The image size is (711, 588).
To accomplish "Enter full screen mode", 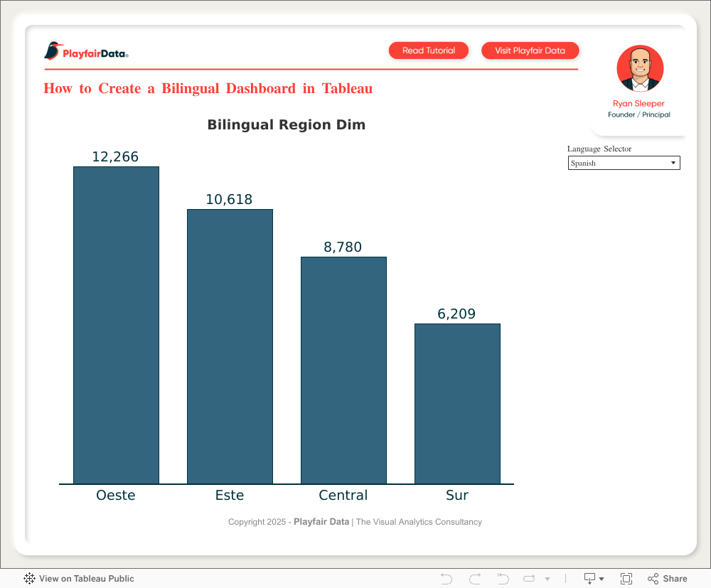I will pos(626,579).
